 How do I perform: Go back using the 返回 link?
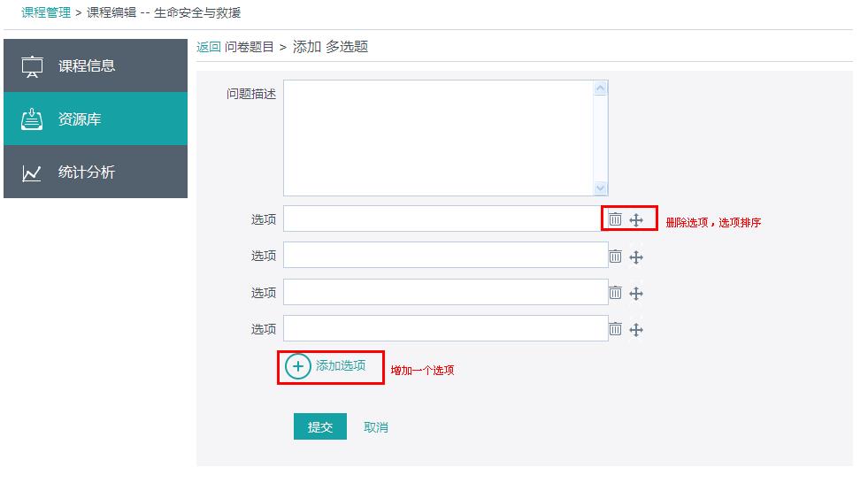[x=208, y=47]
